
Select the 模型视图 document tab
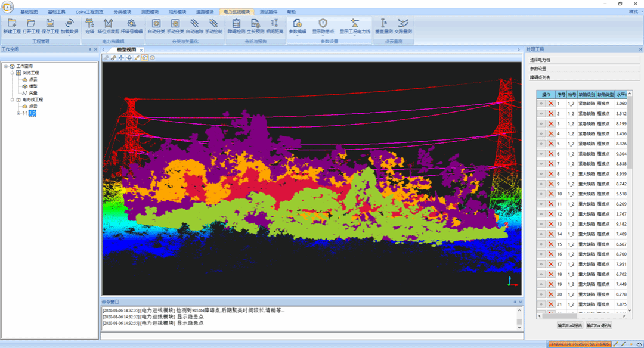coord(126,49)
